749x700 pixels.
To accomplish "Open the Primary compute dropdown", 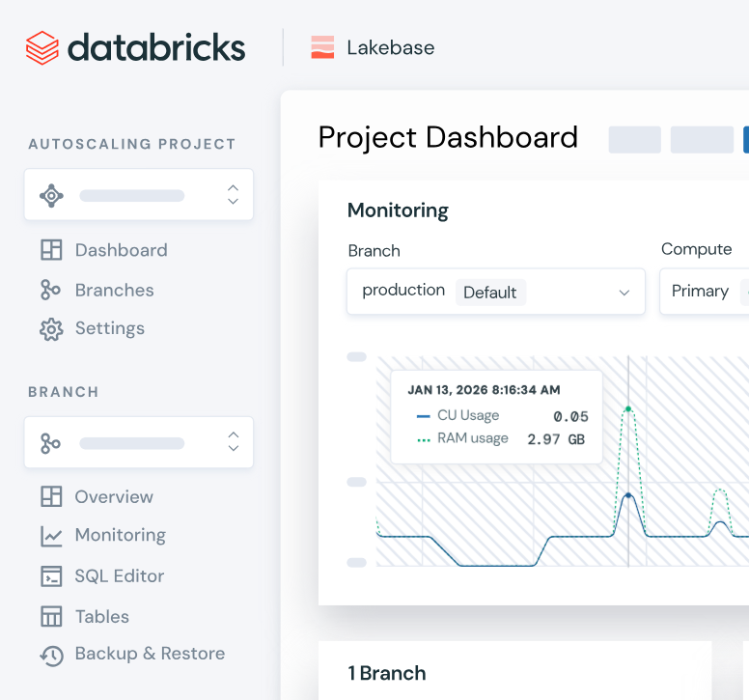I will (x=704, y=291).
